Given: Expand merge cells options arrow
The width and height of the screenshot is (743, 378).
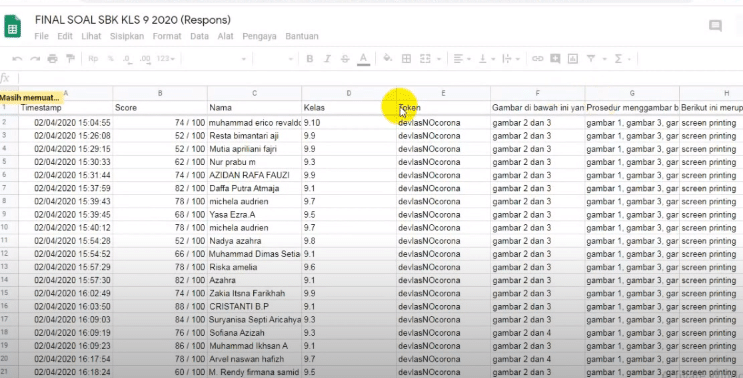Looking at the screenshot, I should pos(439,59).
